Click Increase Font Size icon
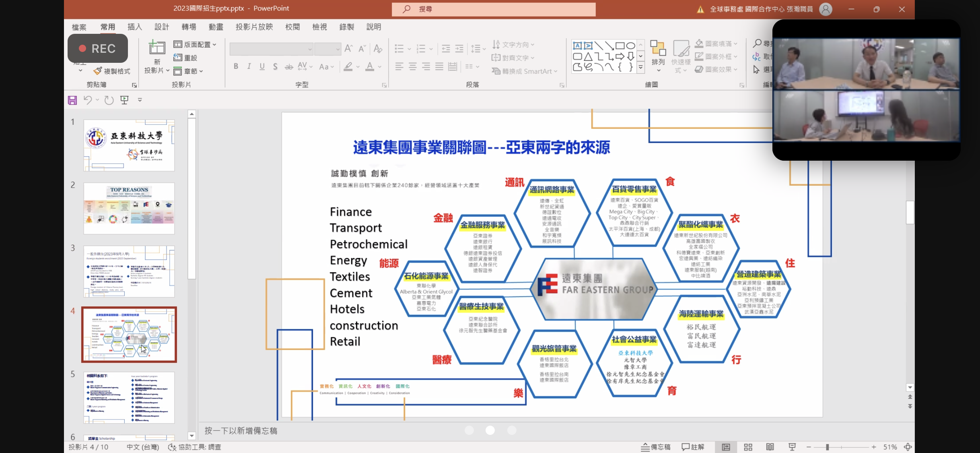Viewport: 980px width, 453px height. [x=349, y=49]
